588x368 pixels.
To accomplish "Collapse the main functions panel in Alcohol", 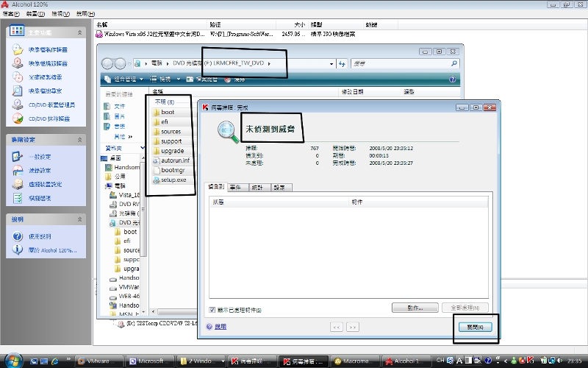I will pyautogui.click(x=79, y=32).
